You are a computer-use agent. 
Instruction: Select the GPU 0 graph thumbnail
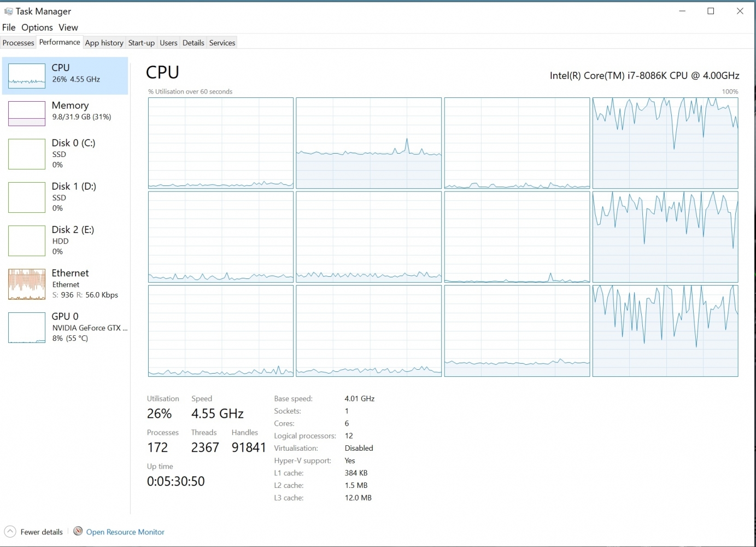click(x=27, y=328)
